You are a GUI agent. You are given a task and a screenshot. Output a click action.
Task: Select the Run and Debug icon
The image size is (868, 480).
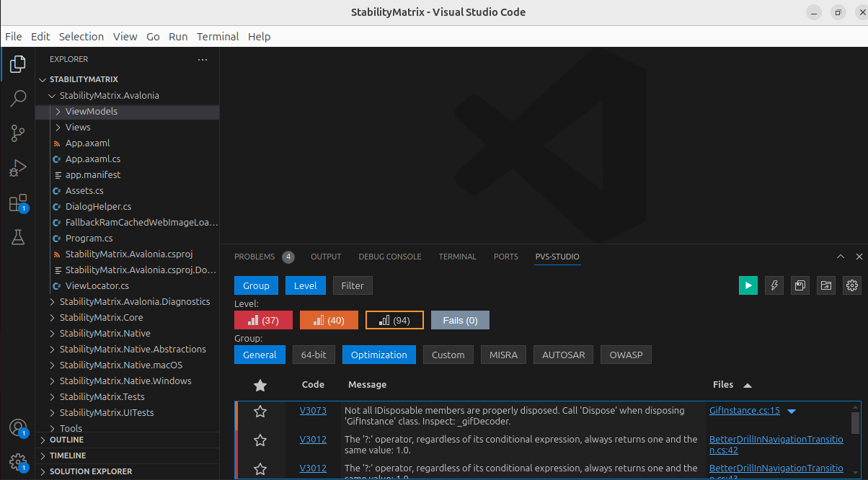click(18, 167)
